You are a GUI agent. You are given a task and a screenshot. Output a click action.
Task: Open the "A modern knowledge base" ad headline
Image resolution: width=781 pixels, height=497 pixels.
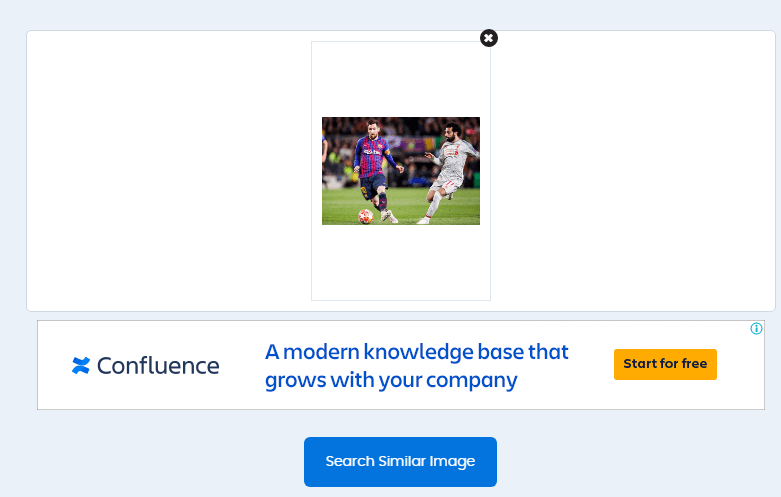(x=416, y=352)
